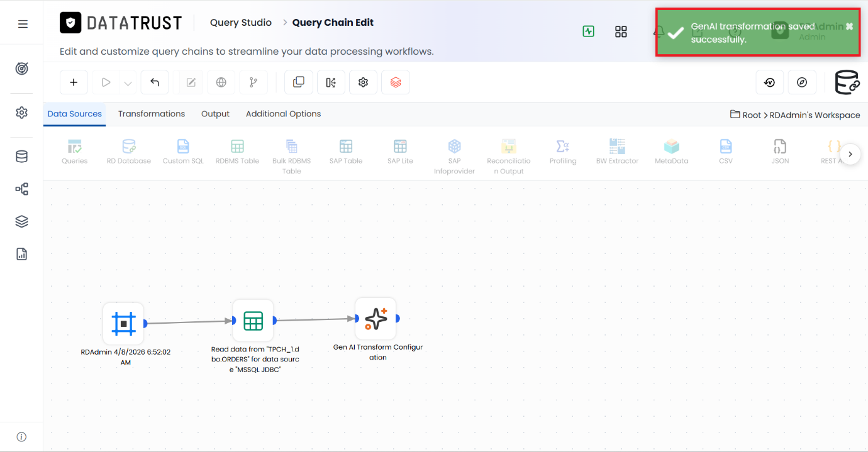The image size is (868, 452).
Task: Select the Gen AI Transform Configuration node
Action: click(376, 319)
